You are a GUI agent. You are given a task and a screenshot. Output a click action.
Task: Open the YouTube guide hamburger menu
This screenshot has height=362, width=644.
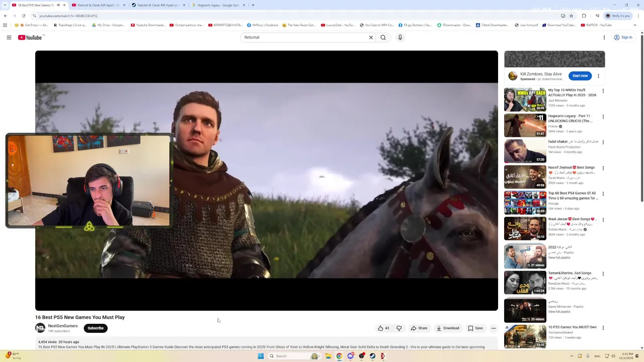click(x=9, y=37)
